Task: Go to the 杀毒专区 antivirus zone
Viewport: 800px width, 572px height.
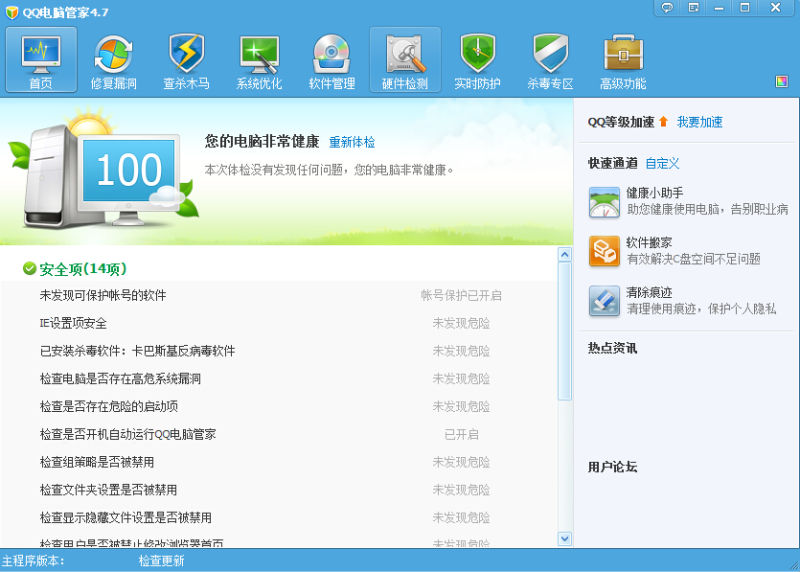Action: (550, 60)
